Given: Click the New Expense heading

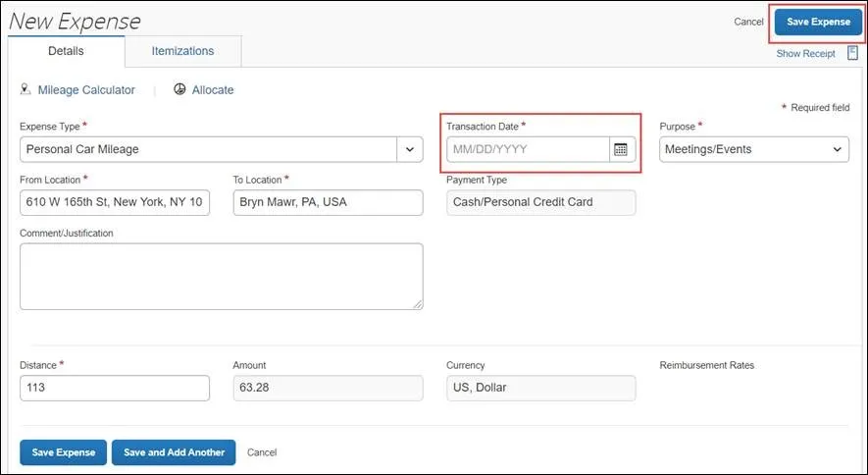Looking at the screenshot, I should click(75, 21).
